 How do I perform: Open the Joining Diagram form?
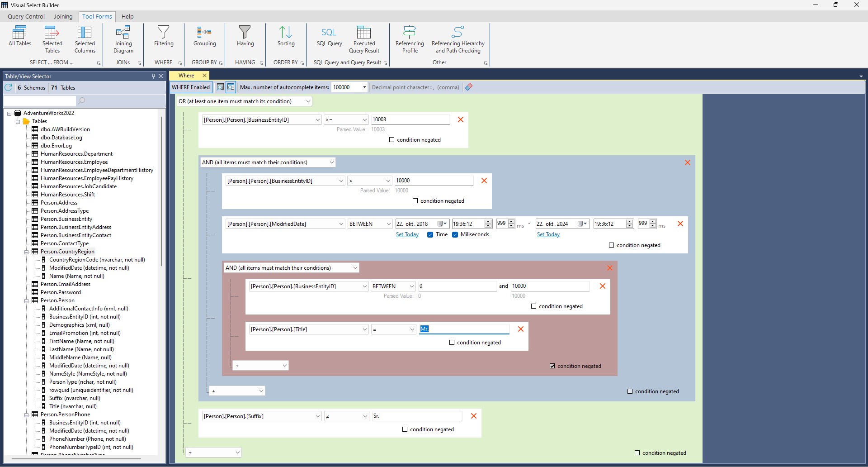pos(123,39)
